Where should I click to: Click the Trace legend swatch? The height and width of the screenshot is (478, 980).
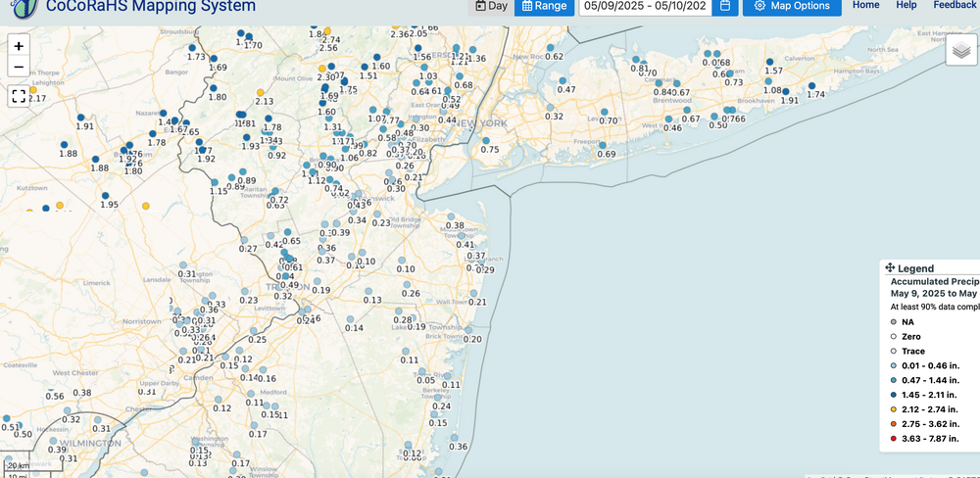point(893,352)
